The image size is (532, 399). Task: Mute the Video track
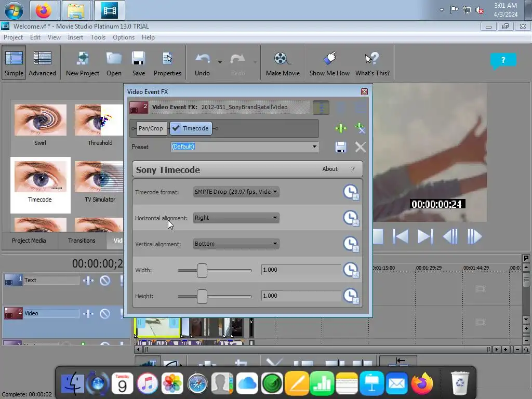tap(105, 314)
